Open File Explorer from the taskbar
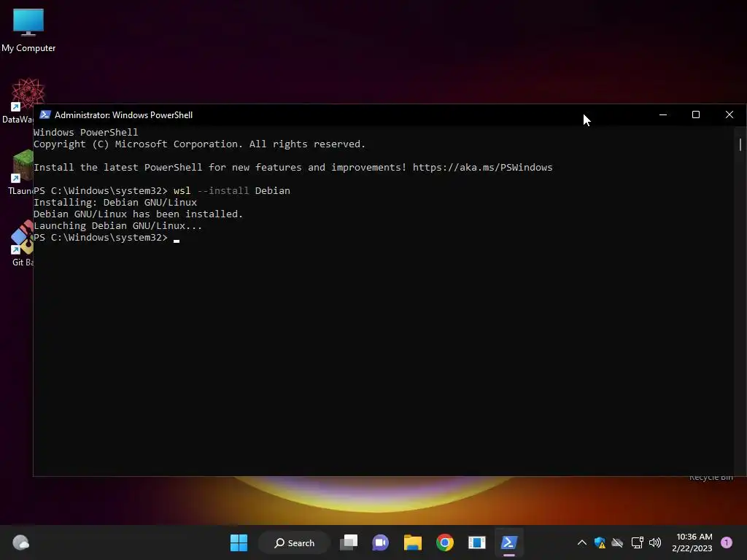The image size is (747, 560). click(413, 542)
